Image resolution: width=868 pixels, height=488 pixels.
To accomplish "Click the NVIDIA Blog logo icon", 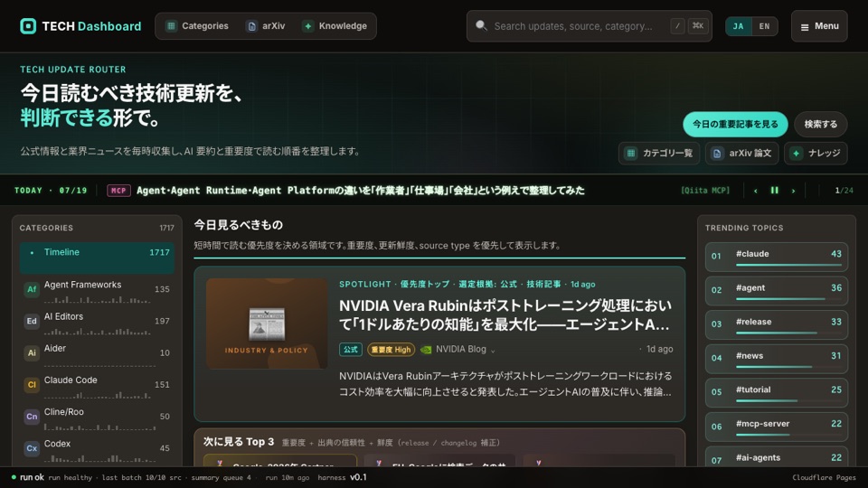I will [426, 350].
